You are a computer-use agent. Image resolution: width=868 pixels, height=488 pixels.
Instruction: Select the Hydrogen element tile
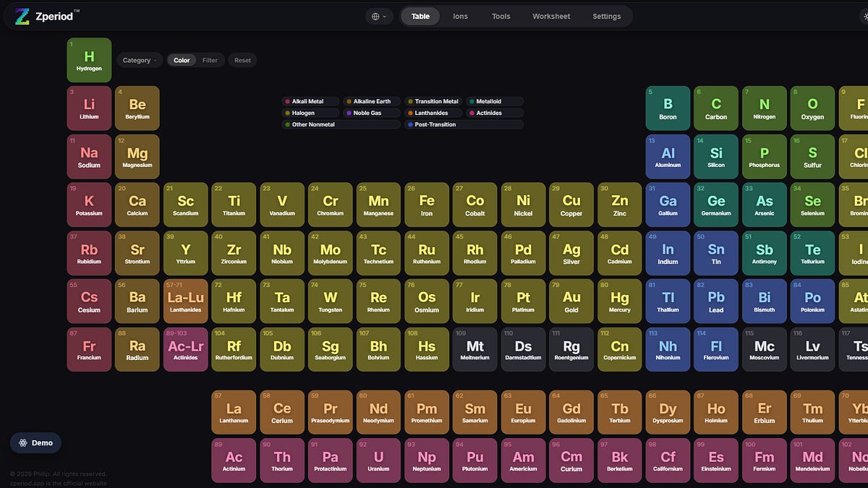click(x=89, y=60)
